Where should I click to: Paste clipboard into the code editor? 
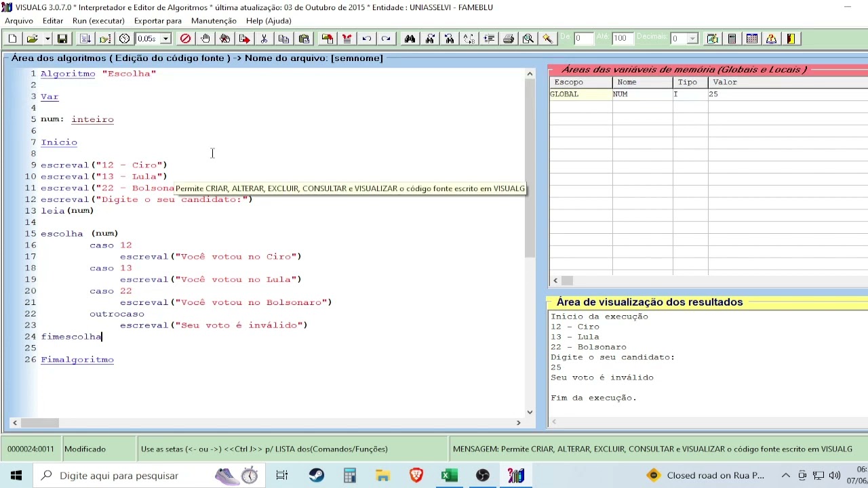(x=304, y=39)
